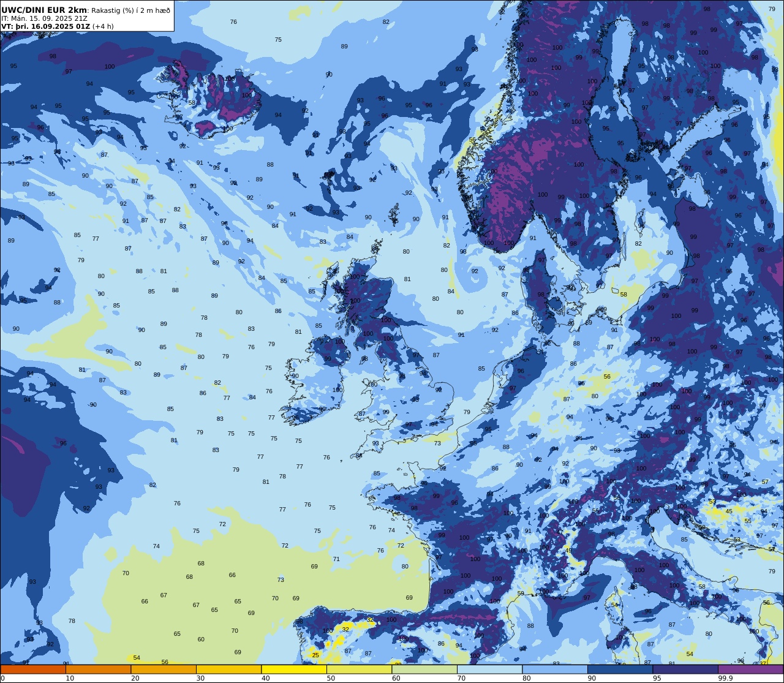Click the '10' tick label under color bar
The width and height of the screenshot is (784, 683).
click(70, 678)
